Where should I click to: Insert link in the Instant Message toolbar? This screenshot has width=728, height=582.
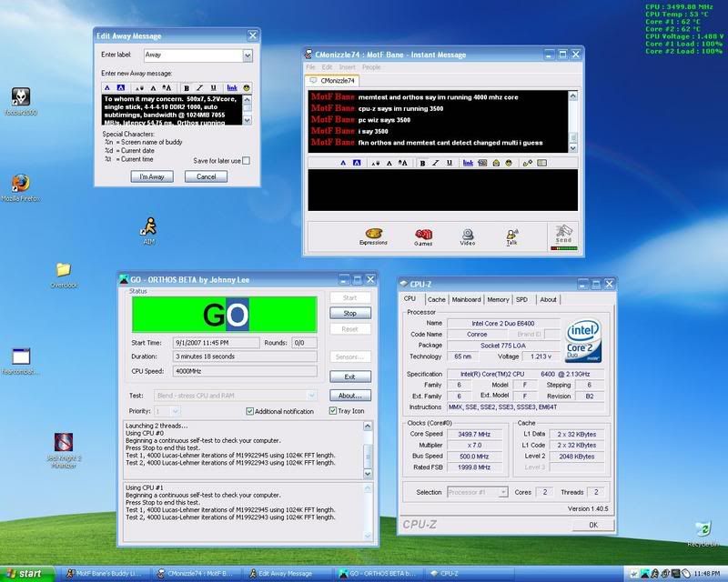468,163
